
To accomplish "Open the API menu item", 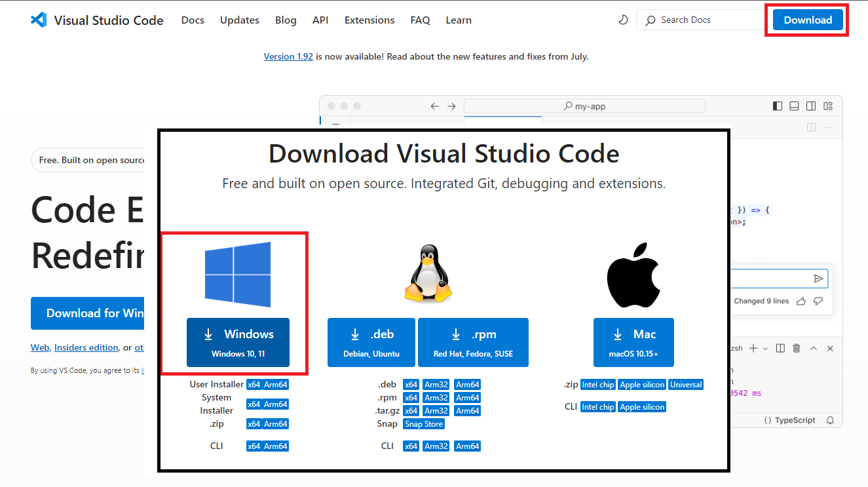I will [x=320, y=20].
